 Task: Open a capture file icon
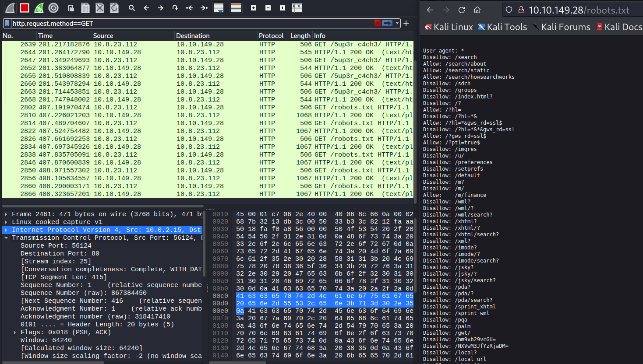[71, 8]
